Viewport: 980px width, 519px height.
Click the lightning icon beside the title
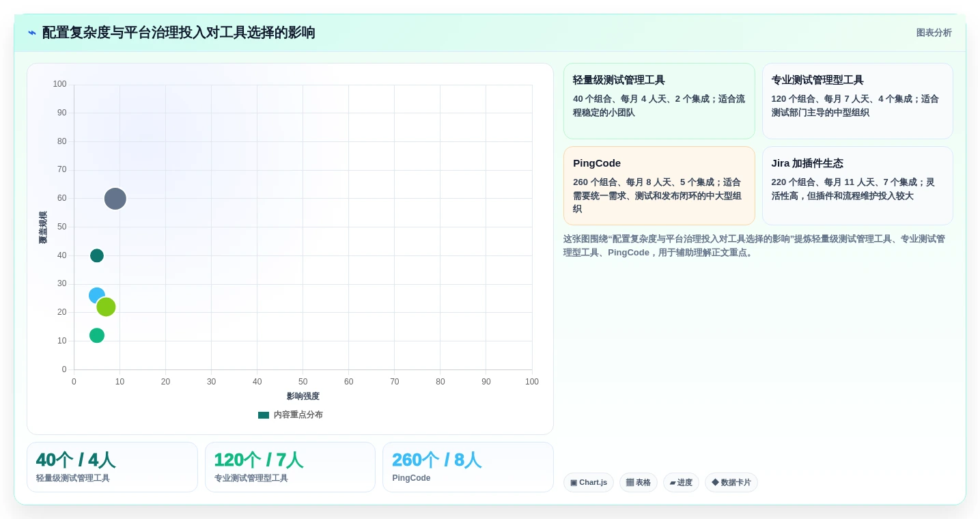click(32, 33)
